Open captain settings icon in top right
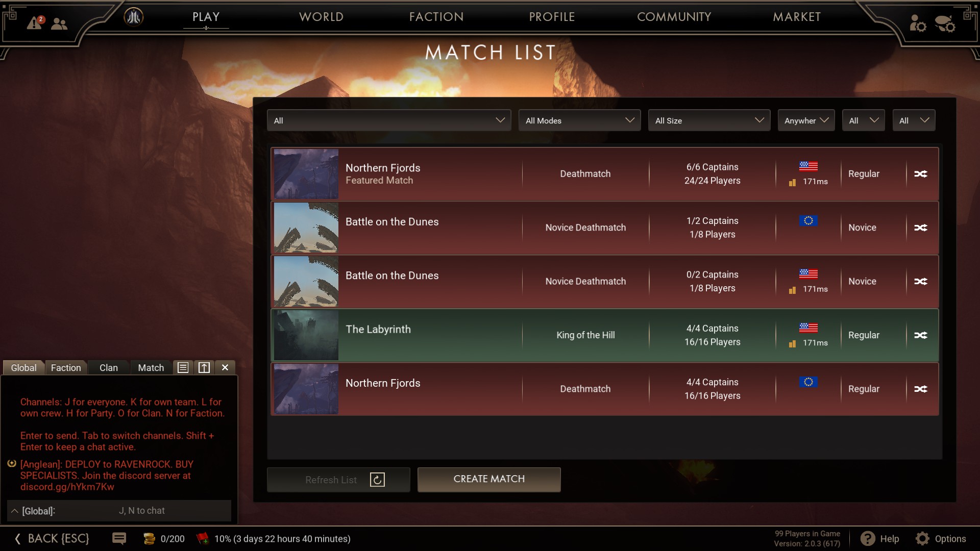Screen dimensions: 980x551 click(918, 23)
